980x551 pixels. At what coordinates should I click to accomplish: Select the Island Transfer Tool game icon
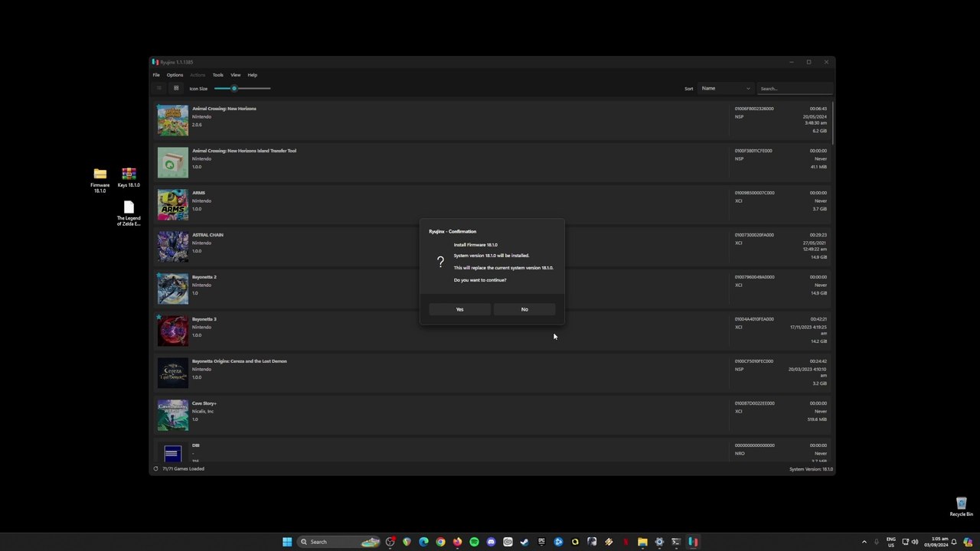point(173,163)
